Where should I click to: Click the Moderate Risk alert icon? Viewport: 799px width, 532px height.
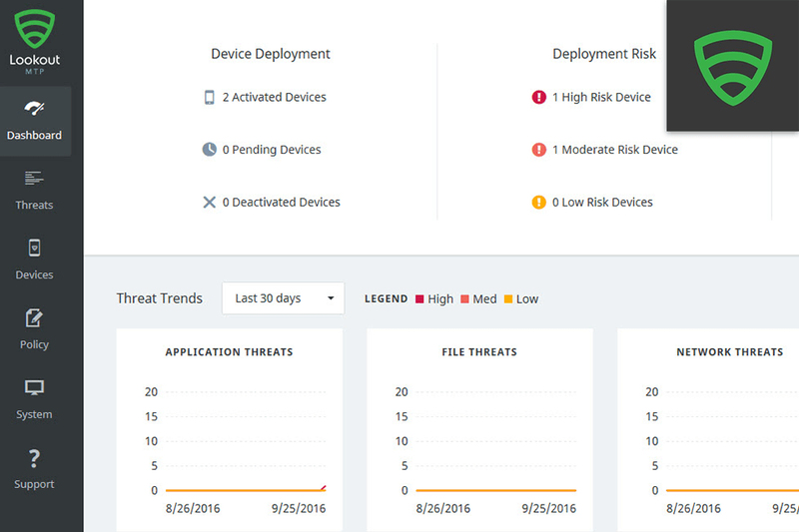coord(539,150)
